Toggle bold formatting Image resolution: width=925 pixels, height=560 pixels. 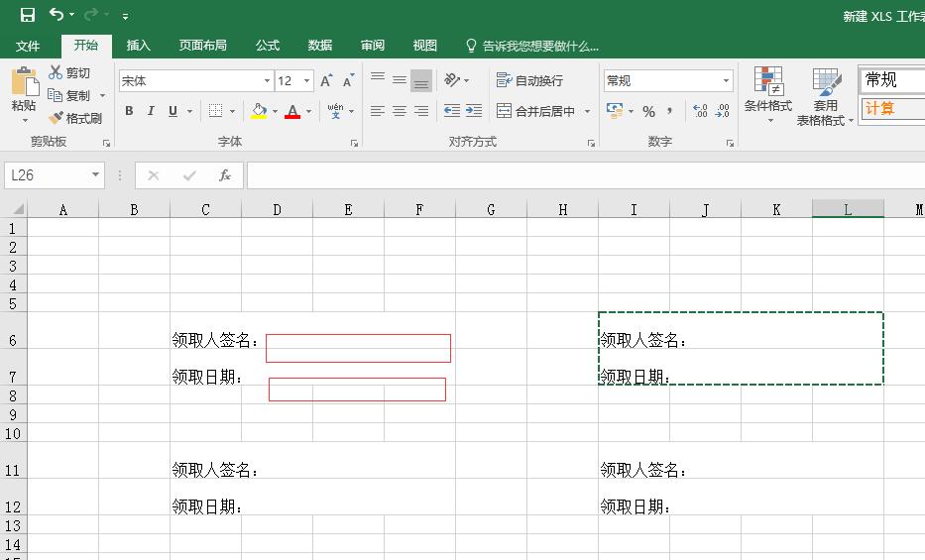coord(129,111)
